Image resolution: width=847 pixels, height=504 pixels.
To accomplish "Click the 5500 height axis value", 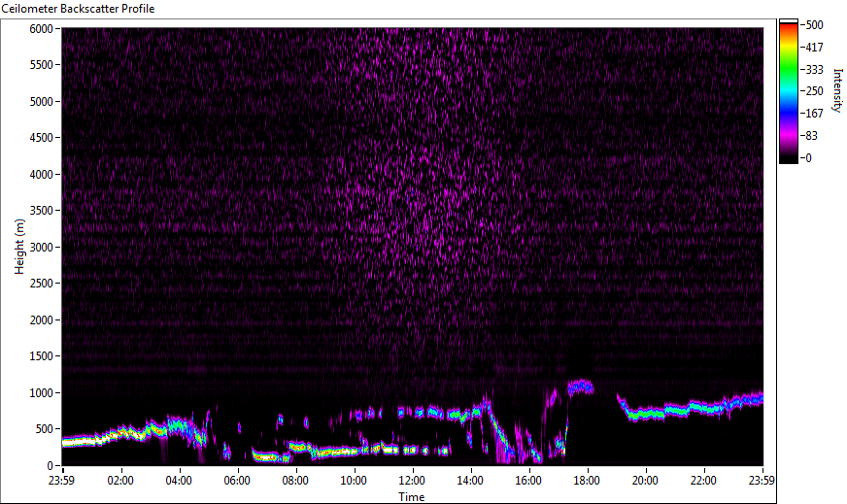I will [41, 65].
